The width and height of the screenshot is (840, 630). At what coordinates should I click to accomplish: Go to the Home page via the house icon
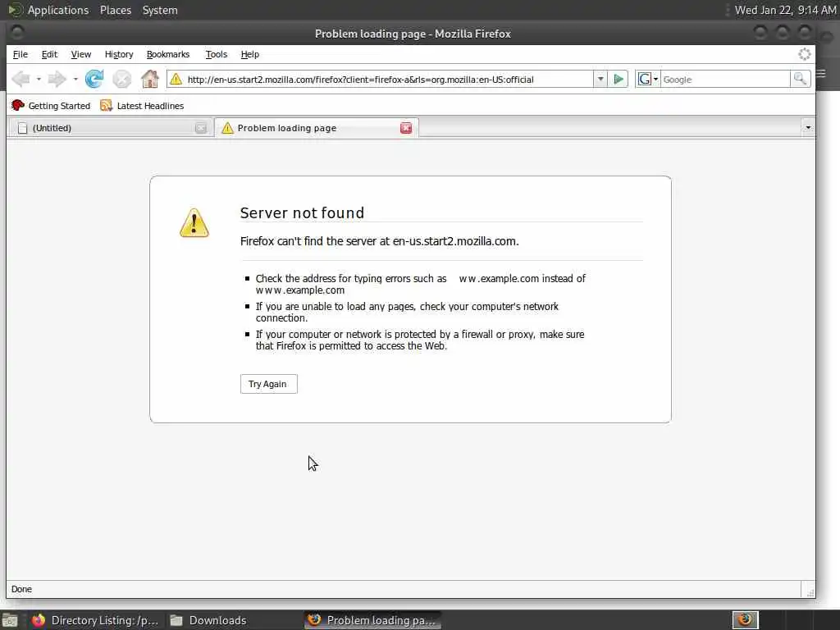pyautogui.click(x=150, y=80)
